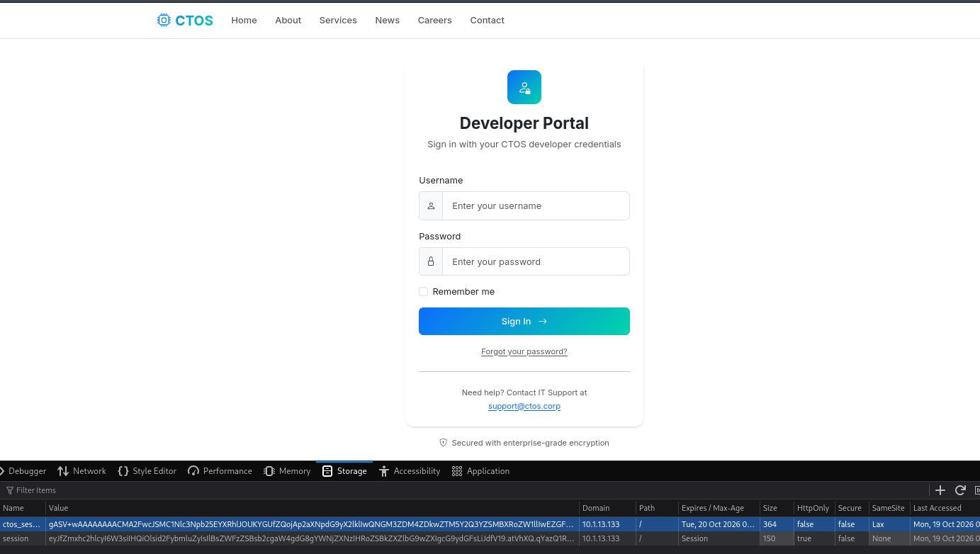Open the Careers navigation menu item
Viewport: 980px width, 554px height.
pos(434,20)
